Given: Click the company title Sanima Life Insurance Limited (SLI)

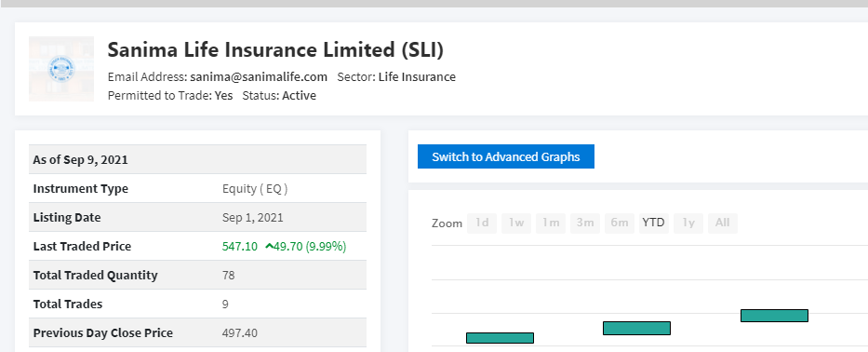Looking at the screenshot, I should pos(275,50).
